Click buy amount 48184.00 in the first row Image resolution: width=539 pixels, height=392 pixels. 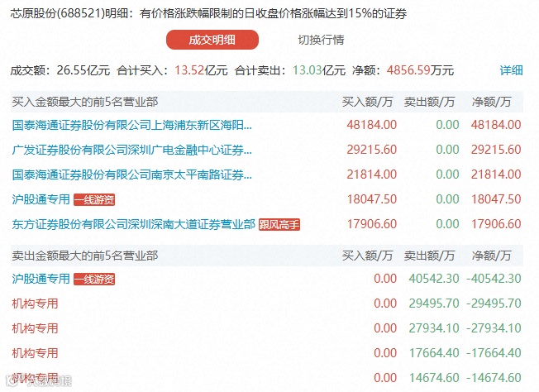tap(371, 125)
